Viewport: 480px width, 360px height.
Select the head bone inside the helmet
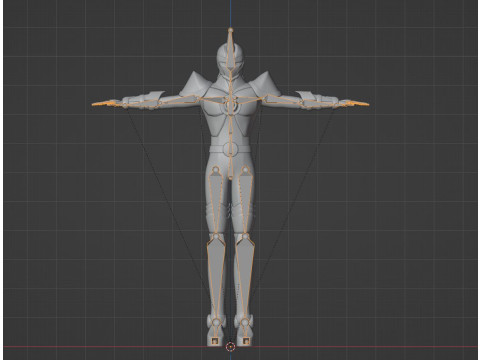coord(230,53)
